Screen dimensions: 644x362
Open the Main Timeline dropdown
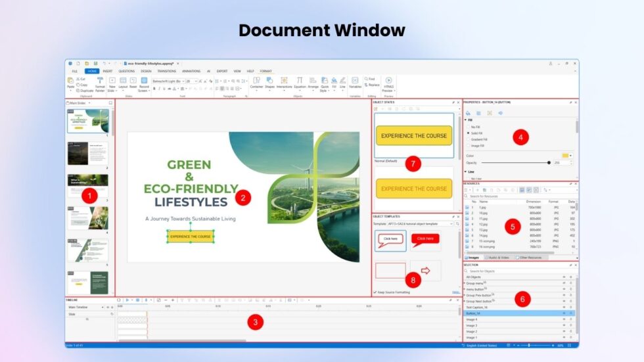click(103, 307)
